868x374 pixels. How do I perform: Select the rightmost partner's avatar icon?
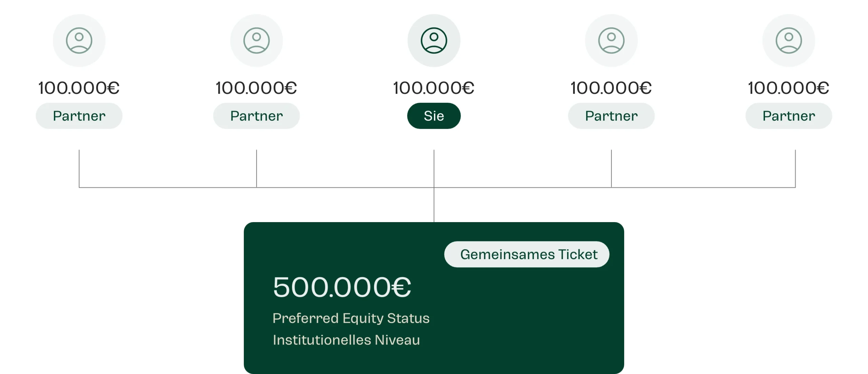click(789, 40)
